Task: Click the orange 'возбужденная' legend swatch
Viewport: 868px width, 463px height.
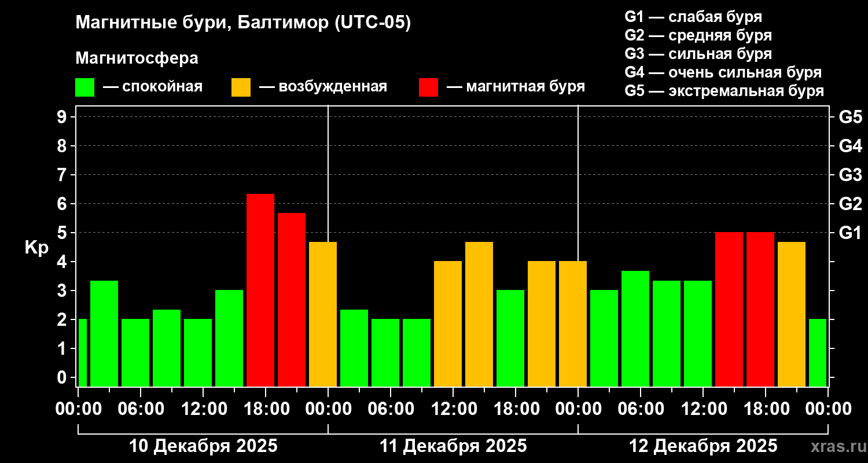Action: click(241, 87)
